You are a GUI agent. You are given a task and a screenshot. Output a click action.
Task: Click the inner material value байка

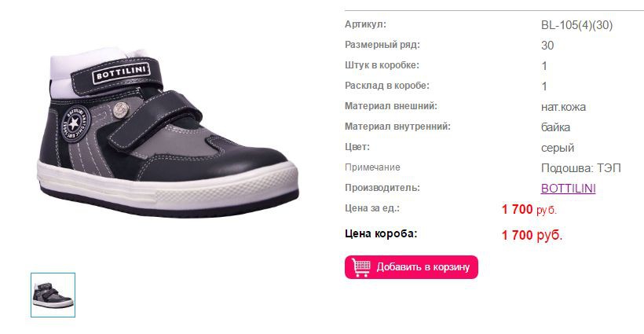point(555,127)
